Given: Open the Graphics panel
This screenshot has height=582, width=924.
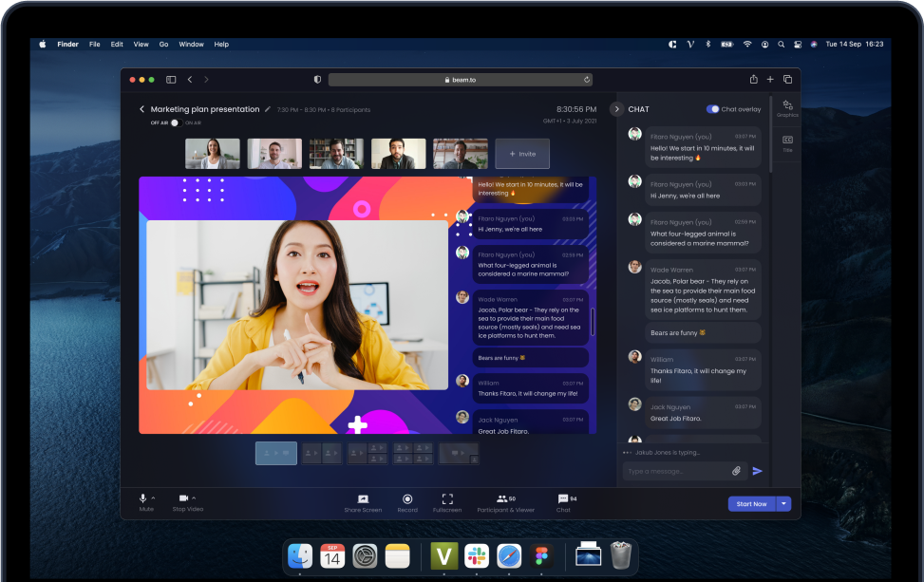Looking at the screenshot, I should [788, 108].
